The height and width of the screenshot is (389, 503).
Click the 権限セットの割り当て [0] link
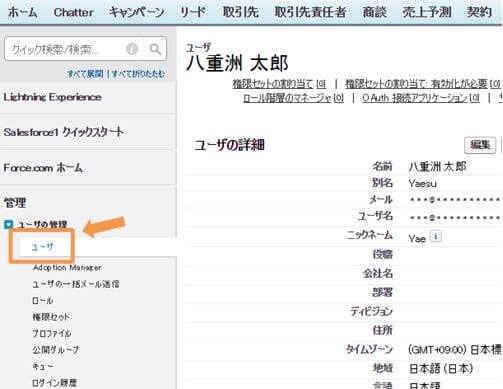coord(279,83)
